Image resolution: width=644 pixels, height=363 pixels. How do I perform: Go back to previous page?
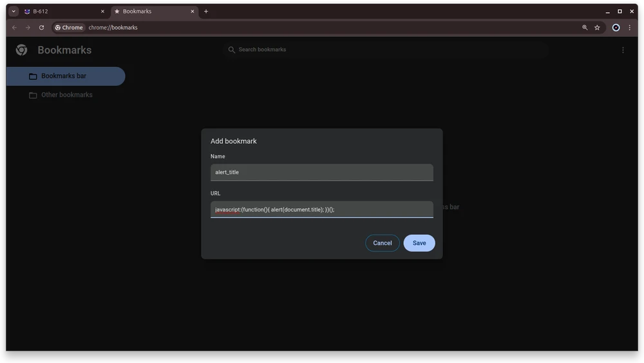14,28
